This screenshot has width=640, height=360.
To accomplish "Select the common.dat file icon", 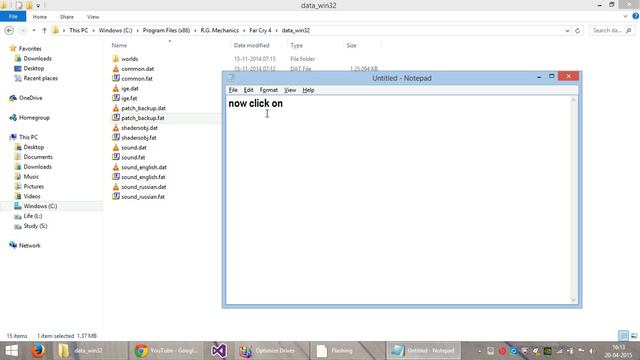I will [x=116, y=69].
